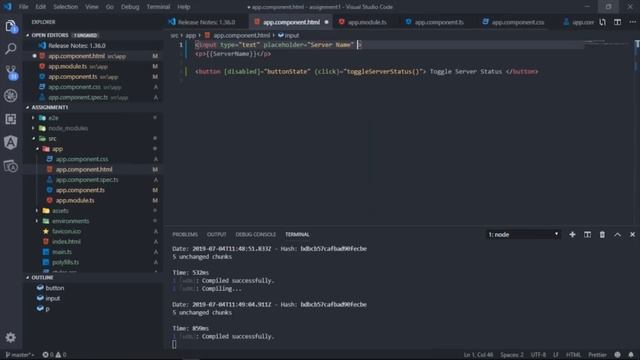This screenshot has width=640, height=360.
Task: Open the Manage gear icon
Action: pos(11,337)
